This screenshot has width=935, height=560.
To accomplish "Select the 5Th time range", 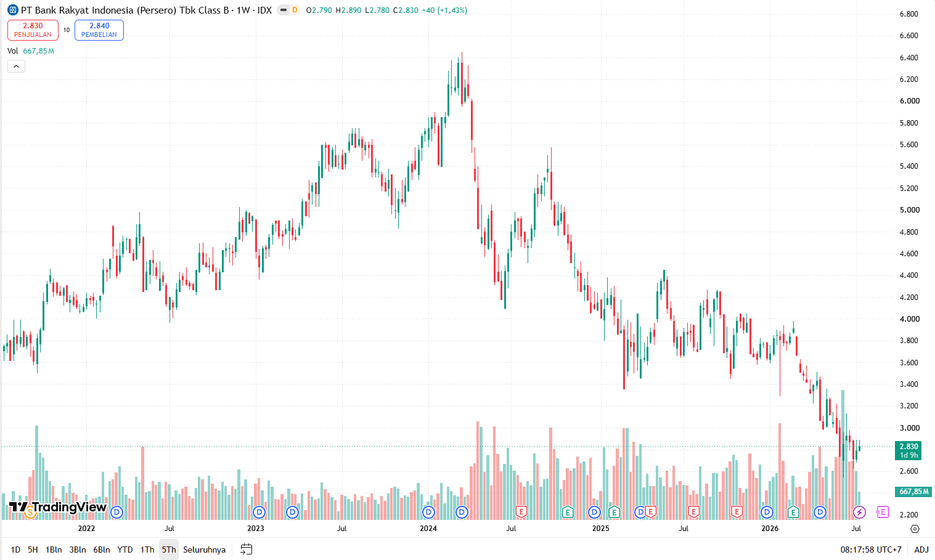I will pos(169,550).
